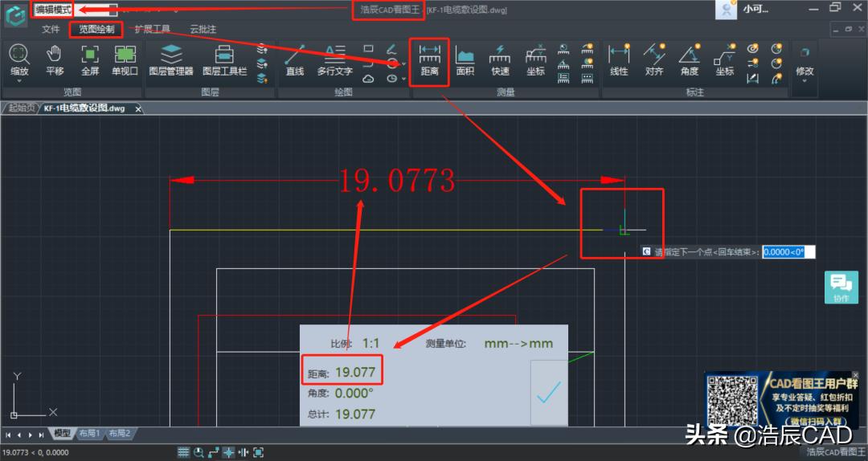The height and width of the screenshot is (461, 868).
Task: Toggle object snap crosshair status icon
Action: 228,452
